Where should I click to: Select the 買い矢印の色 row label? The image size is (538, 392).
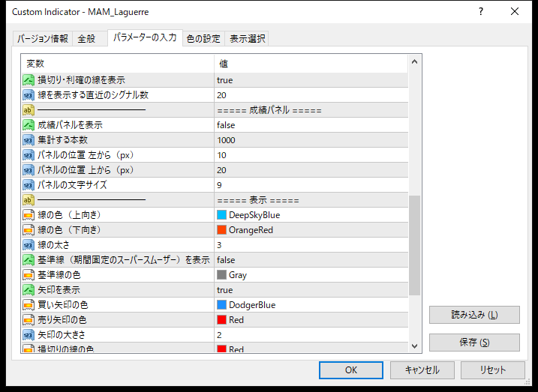pos(63,305)
